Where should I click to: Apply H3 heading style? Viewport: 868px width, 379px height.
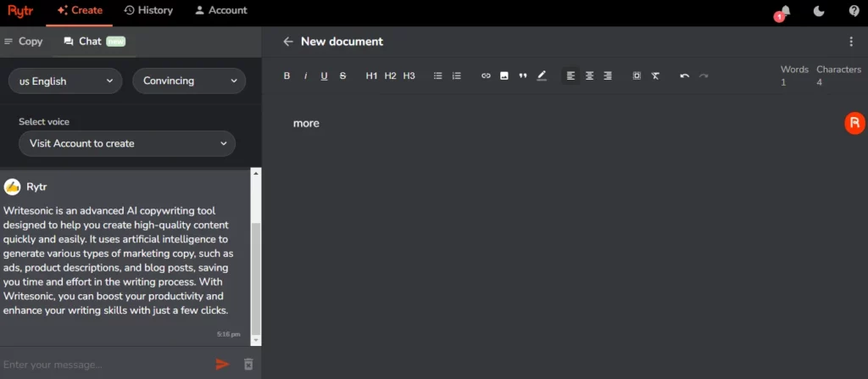coord(409,76)
